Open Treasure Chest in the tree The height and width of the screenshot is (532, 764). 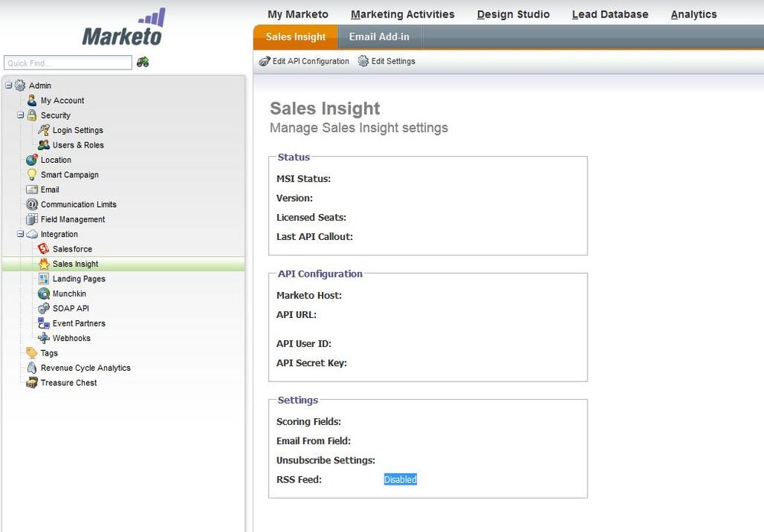[x=69, y=382]
